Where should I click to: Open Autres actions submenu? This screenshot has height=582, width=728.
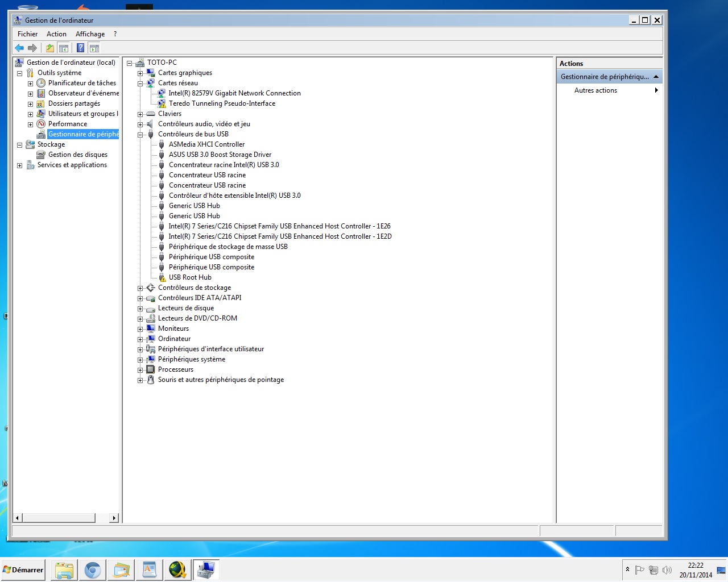[x=610, y=90]
